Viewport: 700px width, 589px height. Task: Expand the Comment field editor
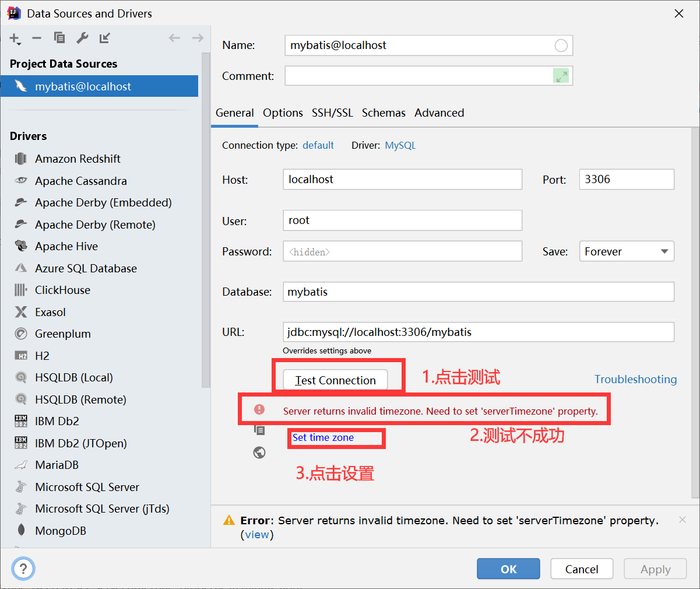pyautogui.click(x=561, y=76)
